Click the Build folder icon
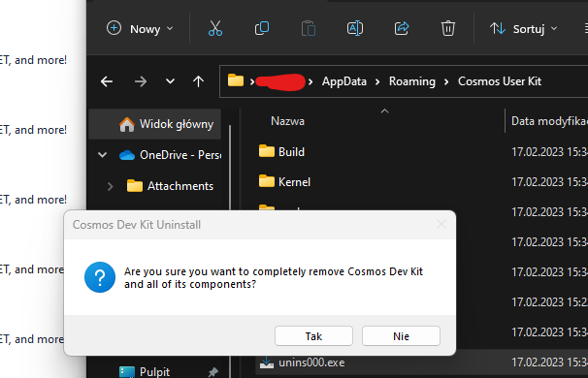Viewport: 588px width, 378px height. click(267, 151)
